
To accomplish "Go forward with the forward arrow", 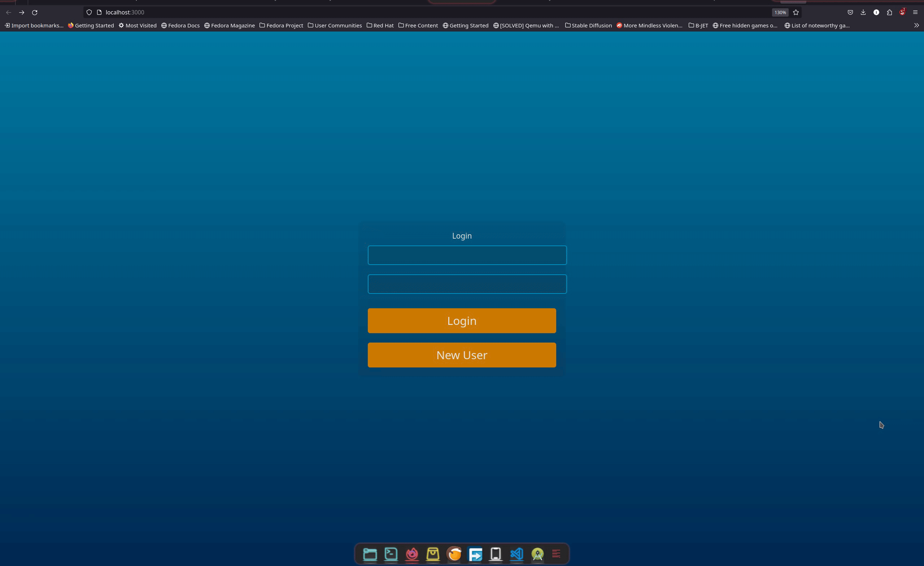I will [22, 12].
